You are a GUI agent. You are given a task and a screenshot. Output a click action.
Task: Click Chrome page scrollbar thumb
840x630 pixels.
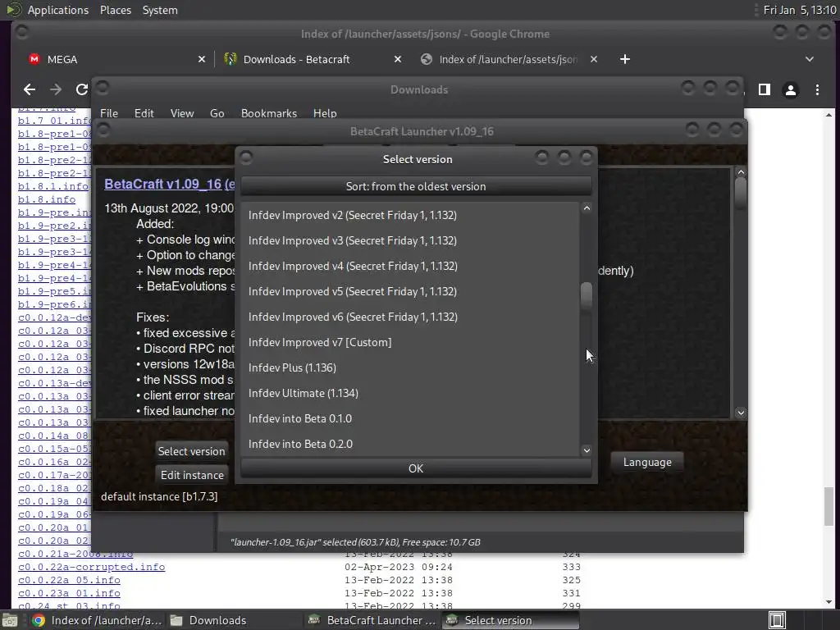coord(829,507)
